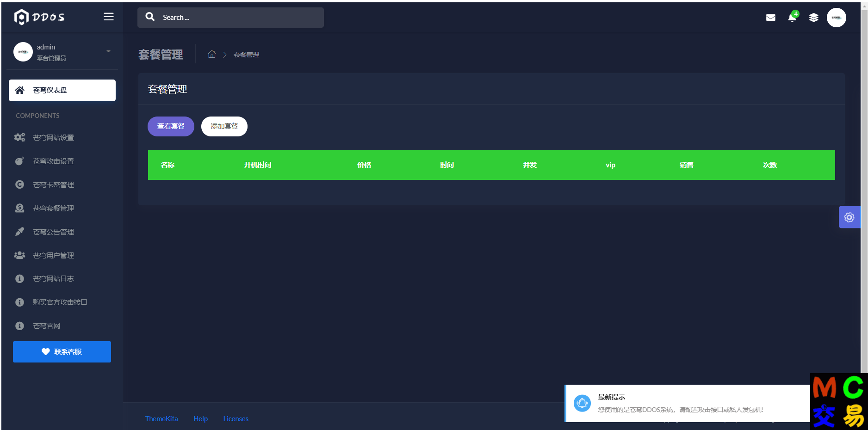The width and height of the screenshot is (868, 430).
Task: Click the 联系客服 blue button
Action: 62,352
